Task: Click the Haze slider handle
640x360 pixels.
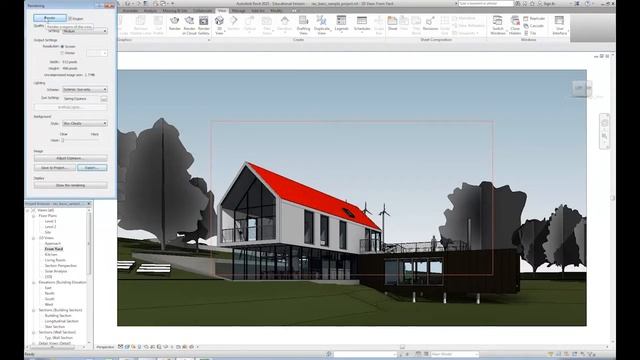Action: (x=63, y=140)
